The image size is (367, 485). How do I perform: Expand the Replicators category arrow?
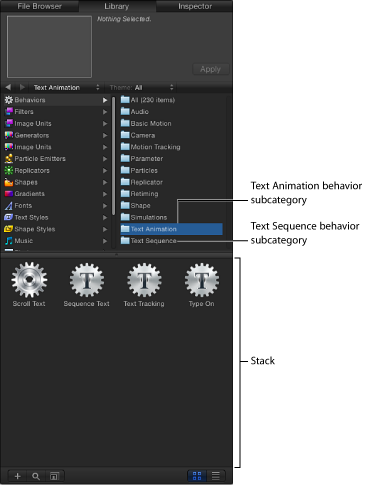(x=105, y=170)
